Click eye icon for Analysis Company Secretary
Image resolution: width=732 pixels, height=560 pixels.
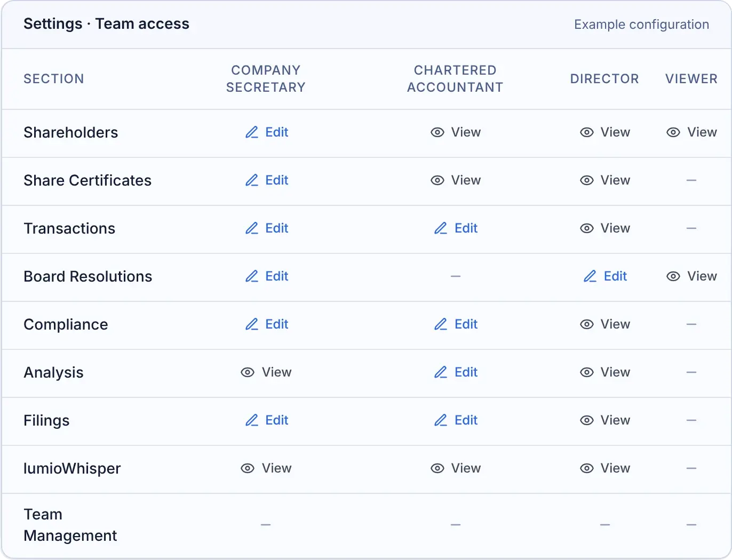click(248, 372)
